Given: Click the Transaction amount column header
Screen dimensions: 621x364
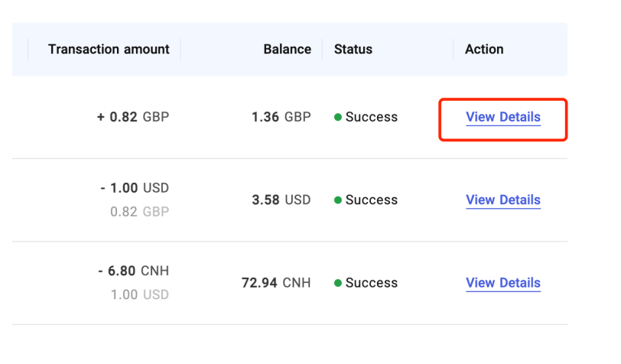Looking at the screenshot, I should 109,49.
